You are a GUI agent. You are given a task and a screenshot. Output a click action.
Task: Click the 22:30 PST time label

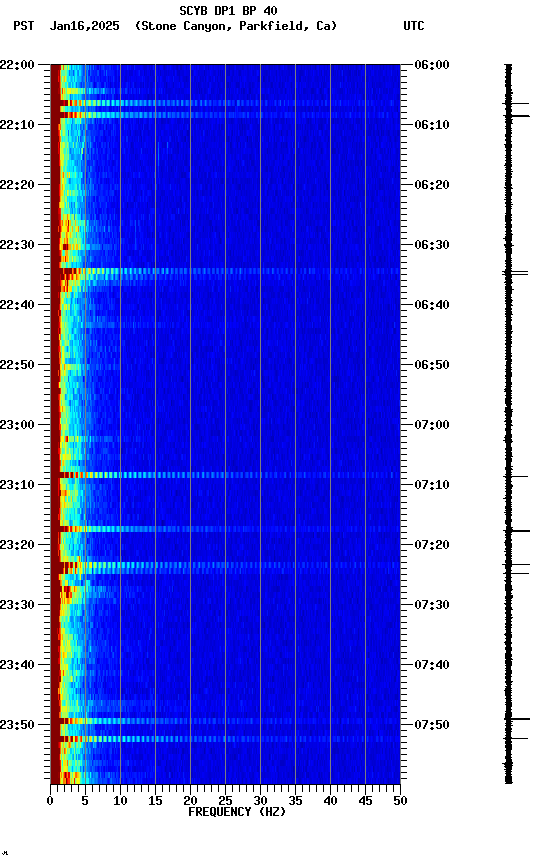coord(17,245)
